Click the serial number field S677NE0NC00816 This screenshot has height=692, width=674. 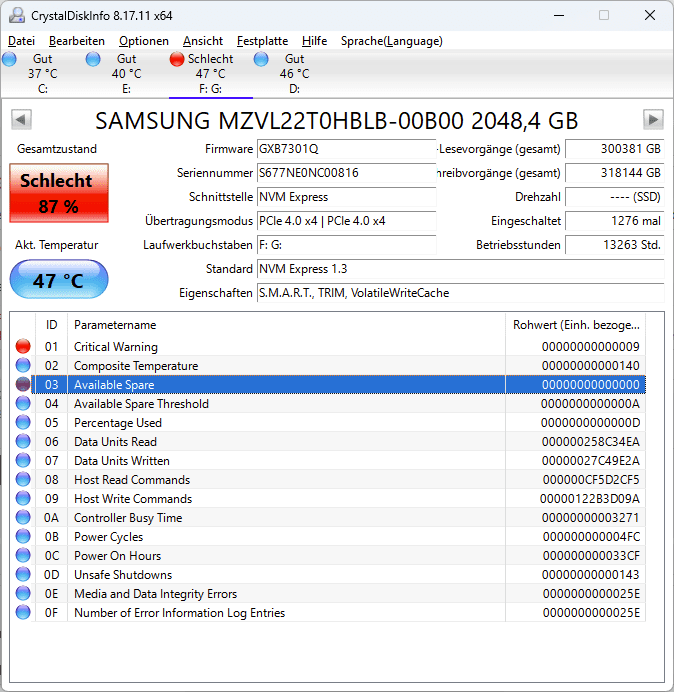(x=346, y=173)
